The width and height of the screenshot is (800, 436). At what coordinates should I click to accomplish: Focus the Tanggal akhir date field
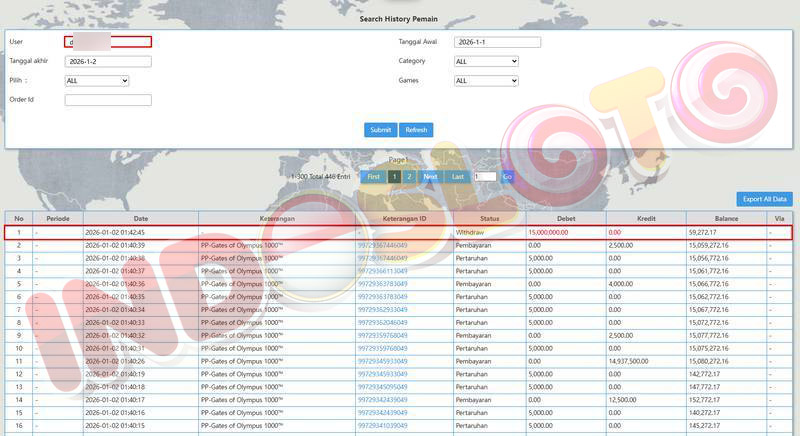point(108,61)
